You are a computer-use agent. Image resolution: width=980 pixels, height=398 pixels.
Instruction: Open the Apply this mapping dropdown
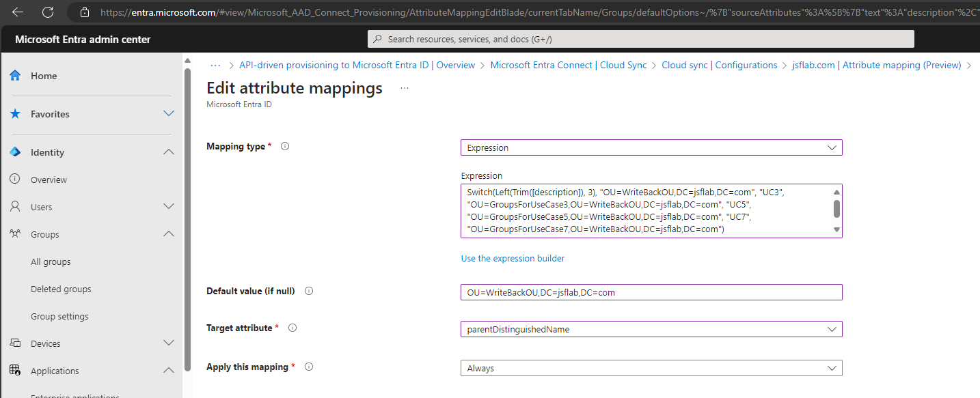tap(651, 368)
